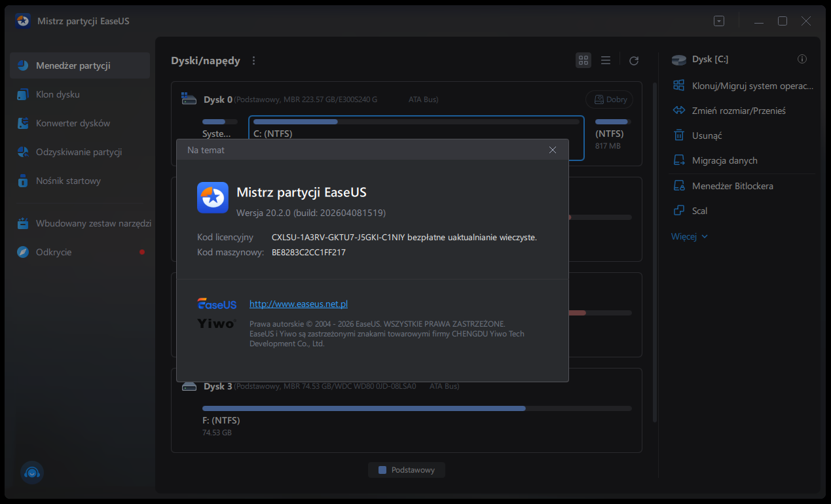This screenshot has height=504, width=831.
Task: Click the Klonuj/Migruj windows icon
Action: coord(679,86)
